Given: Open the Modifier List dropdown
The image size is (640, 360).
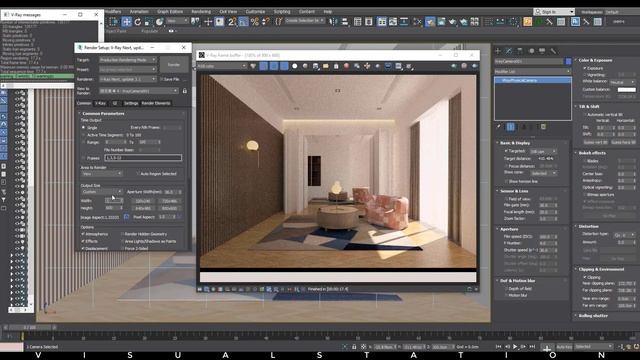Looking at the screenshot, I should pyautogui.click(x=533, y=71).
